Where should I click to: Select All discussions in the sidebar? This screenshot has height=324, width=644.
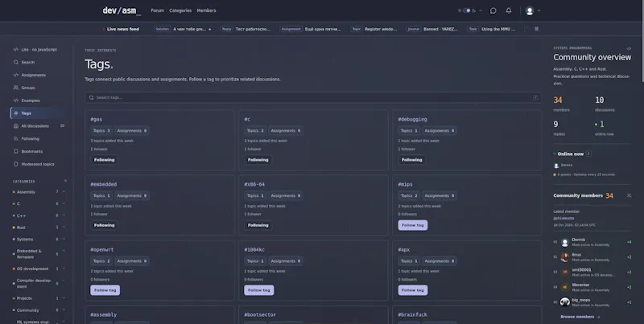(x=39, y=126)
